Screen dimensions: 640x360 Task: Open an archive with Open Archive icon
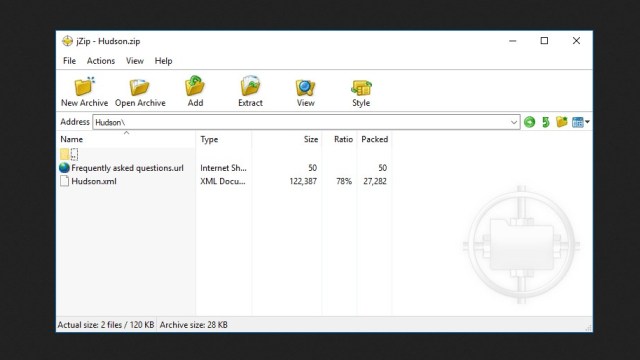[140, 87]
